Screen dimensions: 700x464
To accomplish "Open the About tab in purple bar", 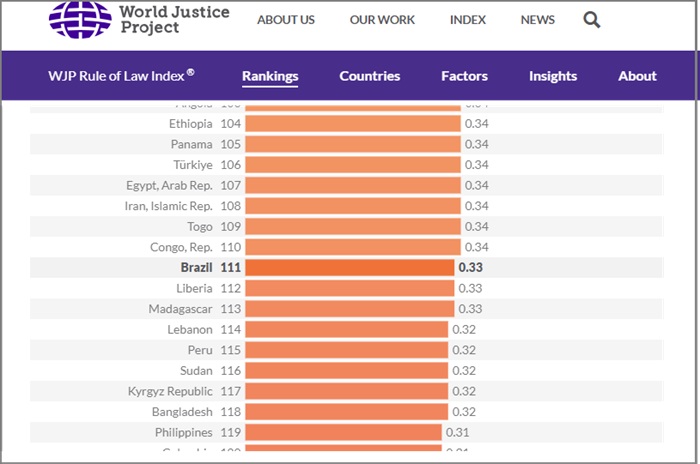I will pyautogui.click(x=637, y=76).
